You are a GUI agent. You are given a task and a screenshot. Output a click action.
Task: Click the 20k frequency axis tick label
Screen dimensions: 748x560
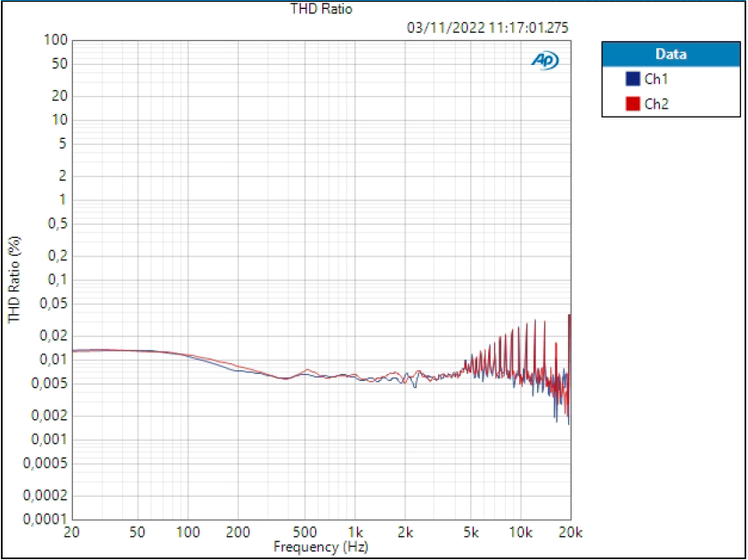pos(571,531)
